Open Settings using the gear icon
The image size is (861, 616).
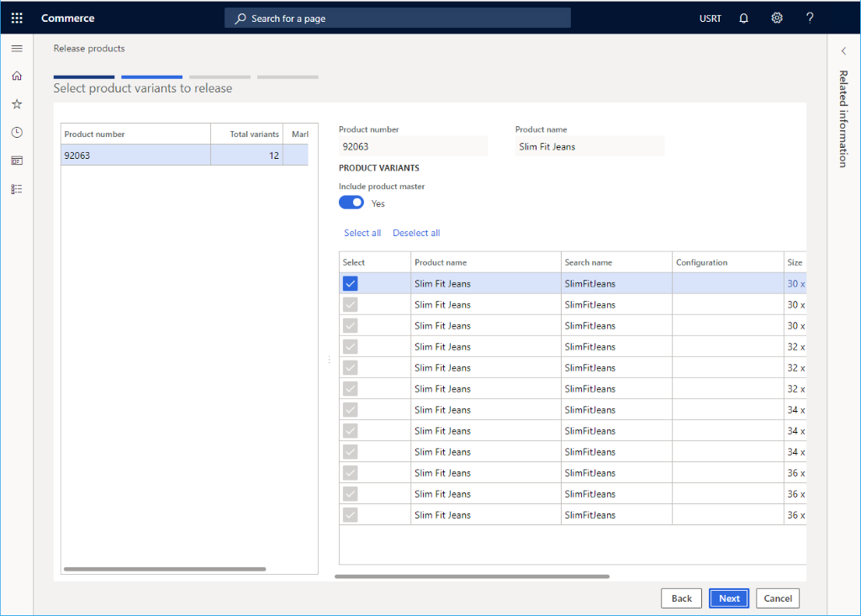click(x=776, y=18)
